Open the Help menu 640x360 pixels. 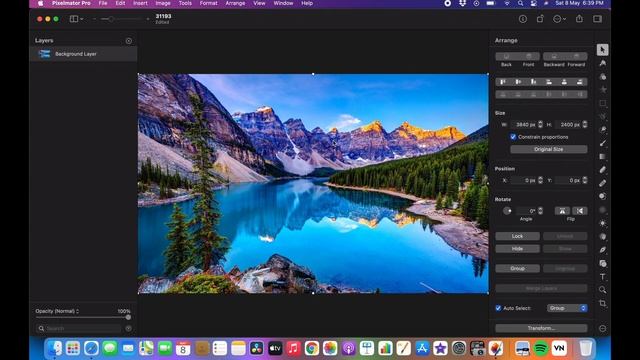click(x=307, y=3)
